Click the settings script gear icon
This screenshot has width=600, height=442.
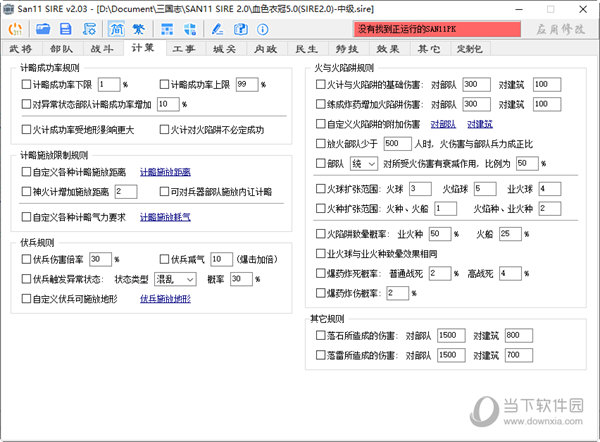89,29
